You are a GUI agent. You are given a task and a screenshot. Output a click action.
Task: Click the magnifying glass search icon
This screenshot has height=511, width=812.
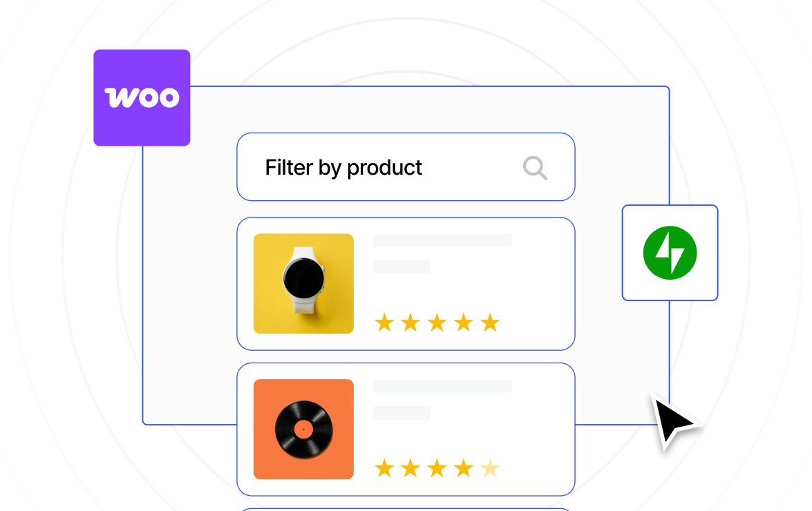pyautogui.click(x=535, y=168)
